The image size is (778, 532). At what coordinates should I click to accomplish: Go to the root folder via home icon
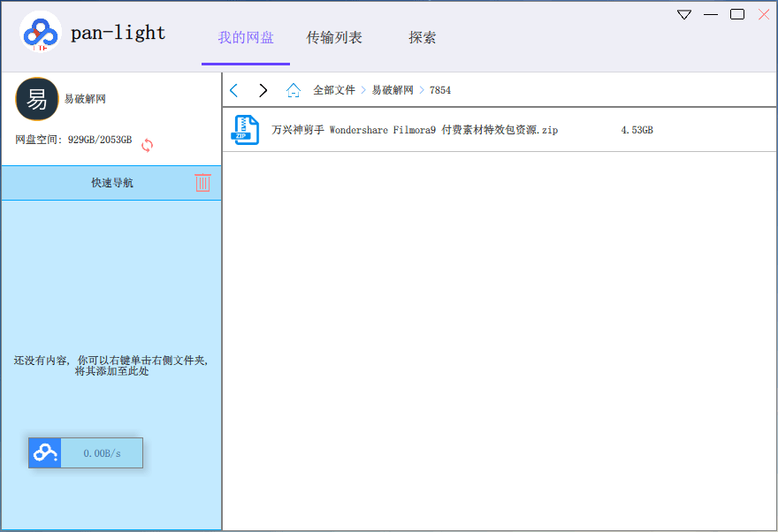pos(294,90)
